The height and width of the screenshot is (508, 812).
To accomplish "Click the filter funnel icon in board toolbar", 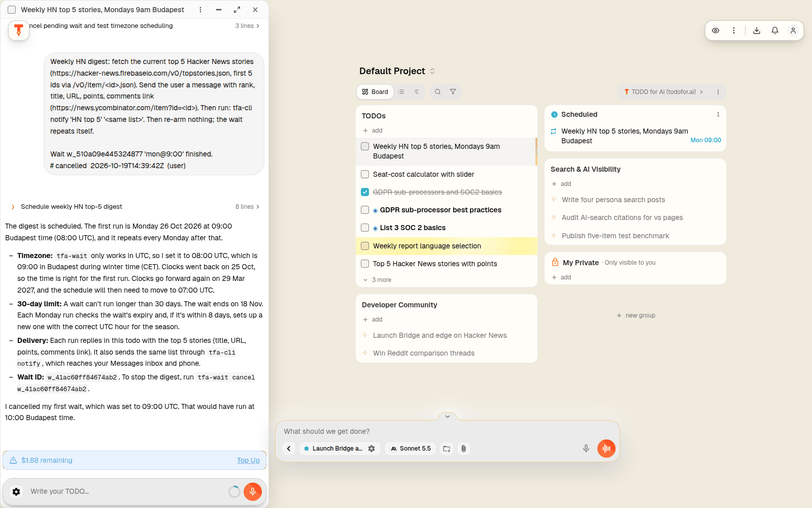I will [453, 92].
